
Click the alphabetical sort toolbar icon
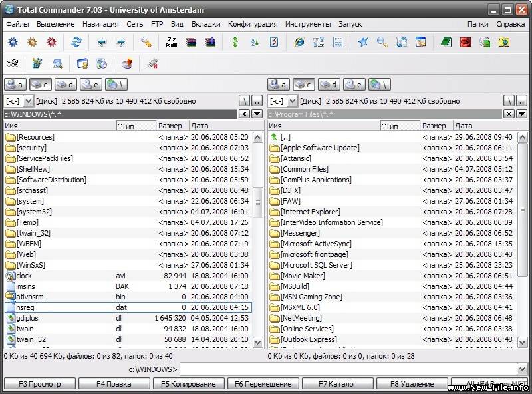coord(254,42)
